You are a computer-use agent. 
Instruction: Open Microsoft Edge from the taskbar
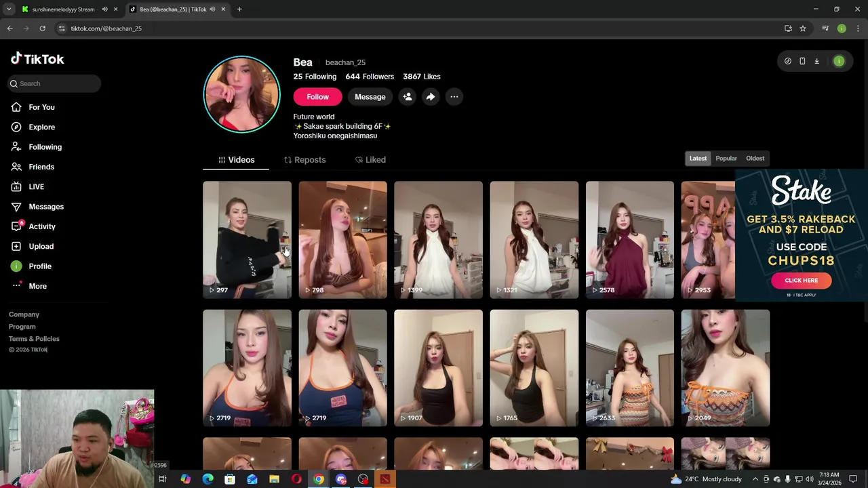click(208, 479)
